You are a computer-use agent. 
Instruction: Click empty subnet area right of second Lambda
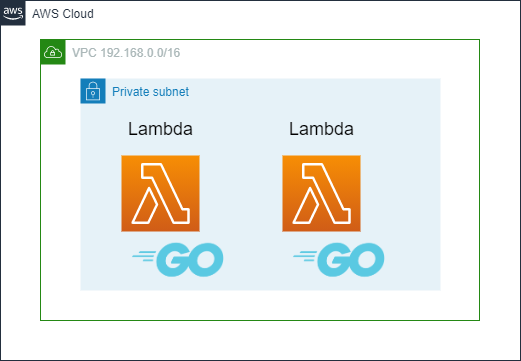[400, 193]
